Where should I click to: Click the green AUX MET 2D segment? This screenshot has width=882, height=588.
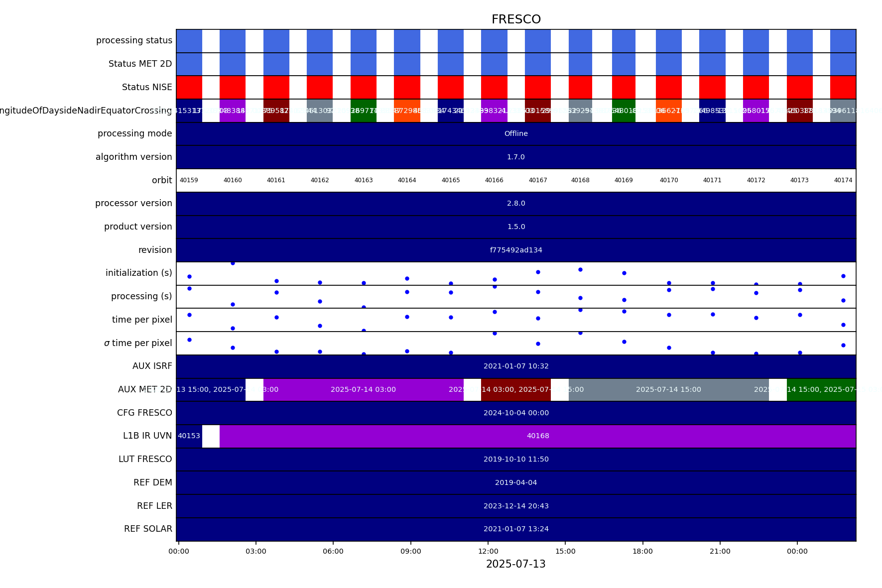point(821,390)
